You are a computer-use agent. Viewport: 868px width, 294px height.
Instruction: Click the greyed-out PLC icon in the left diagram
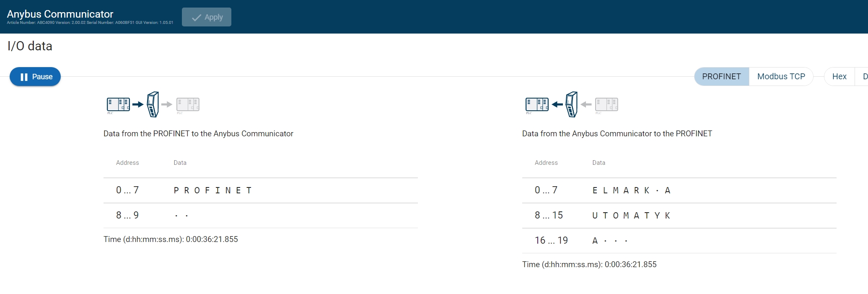[x=188, y=104]
